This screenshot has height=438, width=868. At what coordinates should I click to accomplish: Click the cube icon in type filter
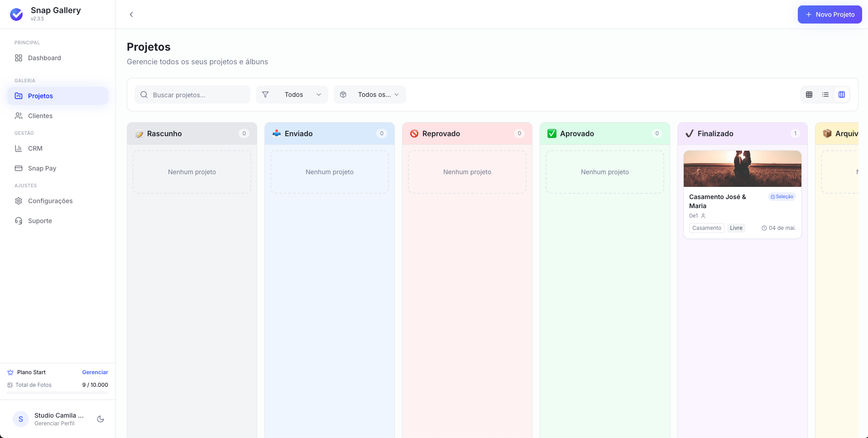pyautogui.click(x=343, y=95)
